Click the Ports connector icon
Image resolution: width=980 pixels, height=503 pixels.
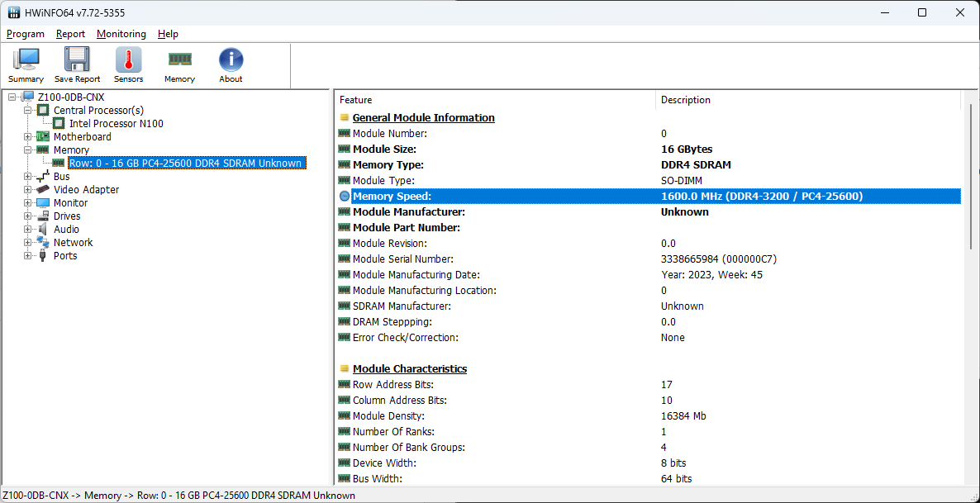click(x=43, y=255)
